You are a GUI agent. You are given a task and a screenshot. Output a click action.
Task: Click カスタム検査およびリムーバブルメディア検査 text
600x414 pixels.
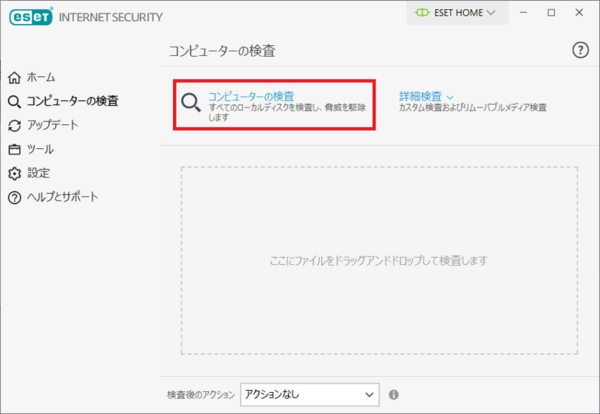click(x=473, y=108)
